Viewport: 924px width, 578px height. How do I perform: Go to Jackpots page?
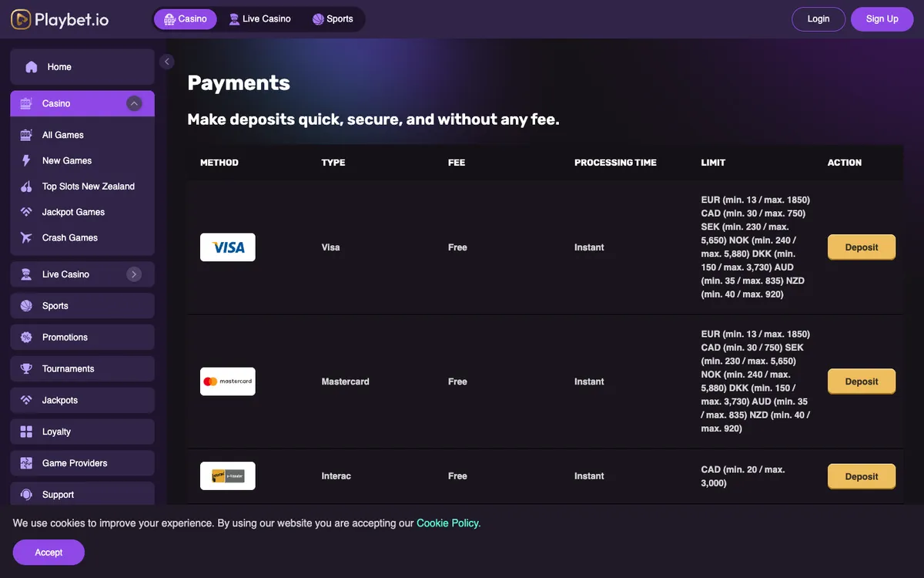[x=82, y=401]
